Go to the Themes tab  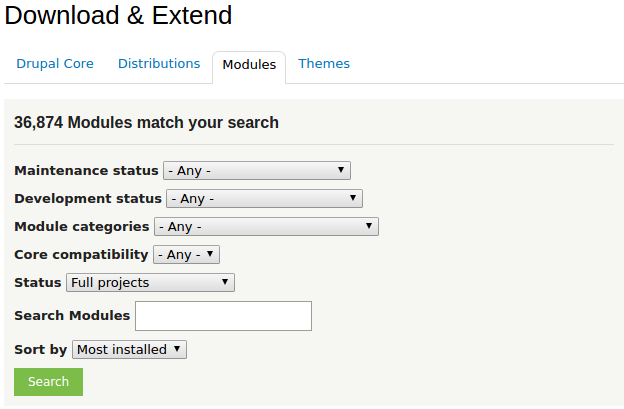tap(324, 64)
